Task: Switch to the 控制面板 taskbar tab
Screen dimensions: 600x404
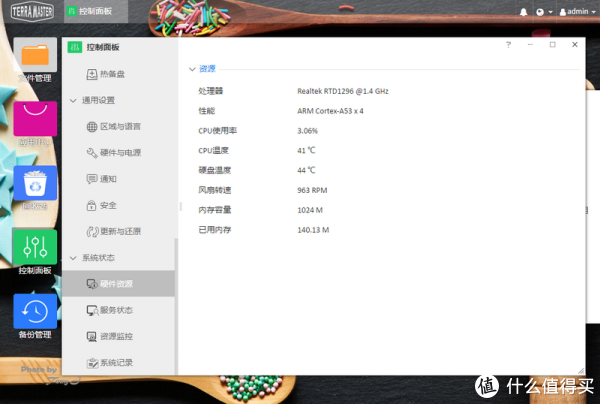Action: tap(88, 12)
